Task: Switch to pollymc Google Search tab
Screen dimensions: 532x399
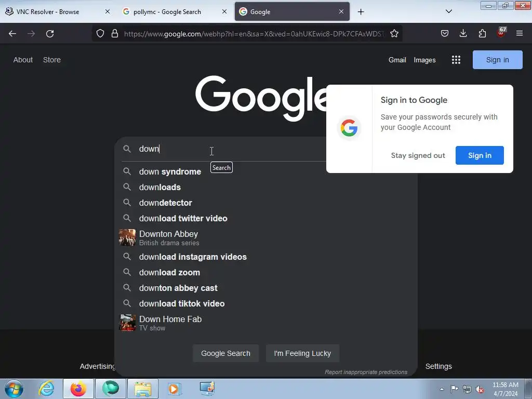Action: pyautogui.click(x=175, y=11)
